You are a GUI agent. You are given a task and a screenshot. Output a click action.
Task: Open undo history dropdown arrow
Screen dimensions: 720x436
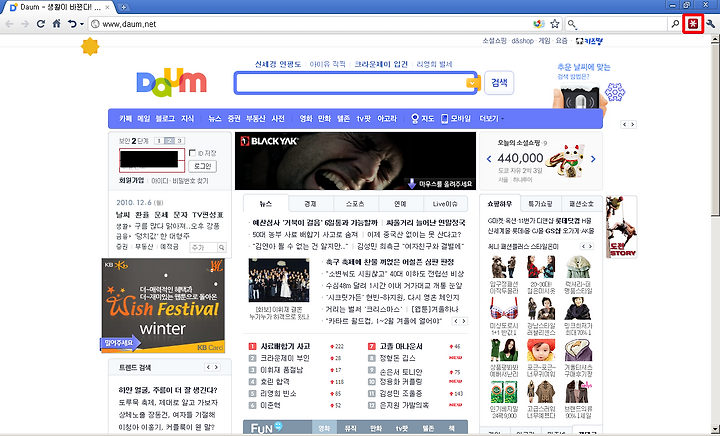[82, 24]
